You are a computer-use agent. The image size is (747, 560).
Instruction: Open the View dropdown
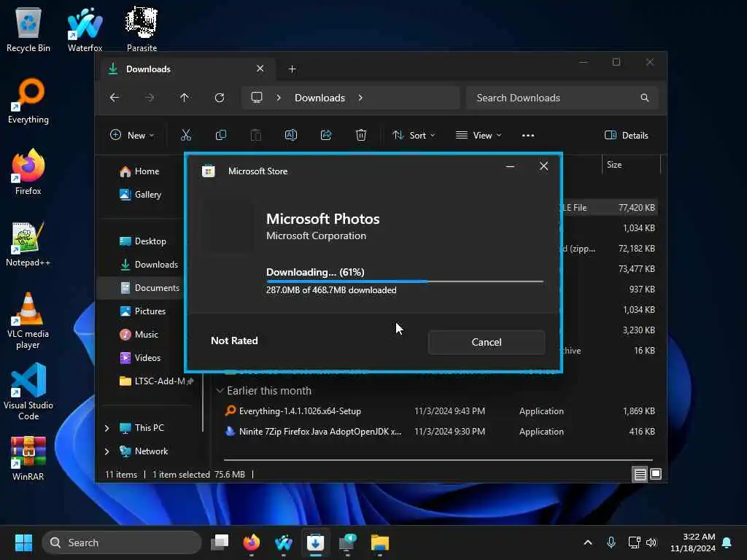[479, 135]
